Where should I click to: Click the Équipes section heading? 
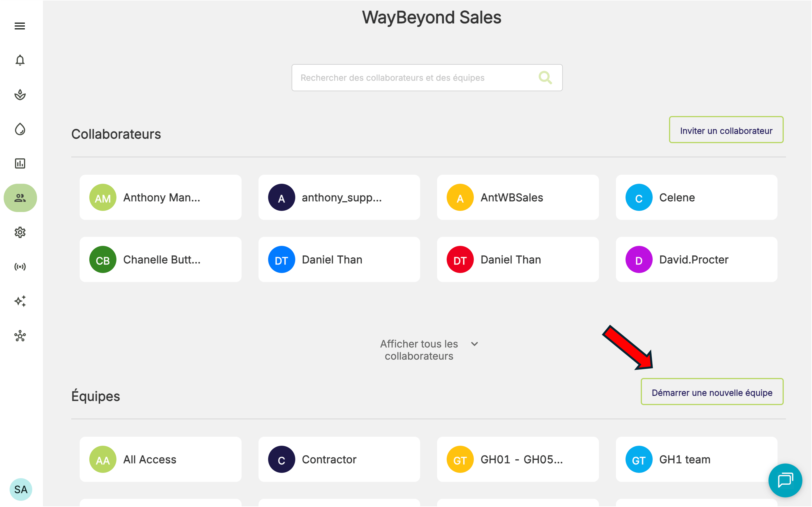coord(96,396)
